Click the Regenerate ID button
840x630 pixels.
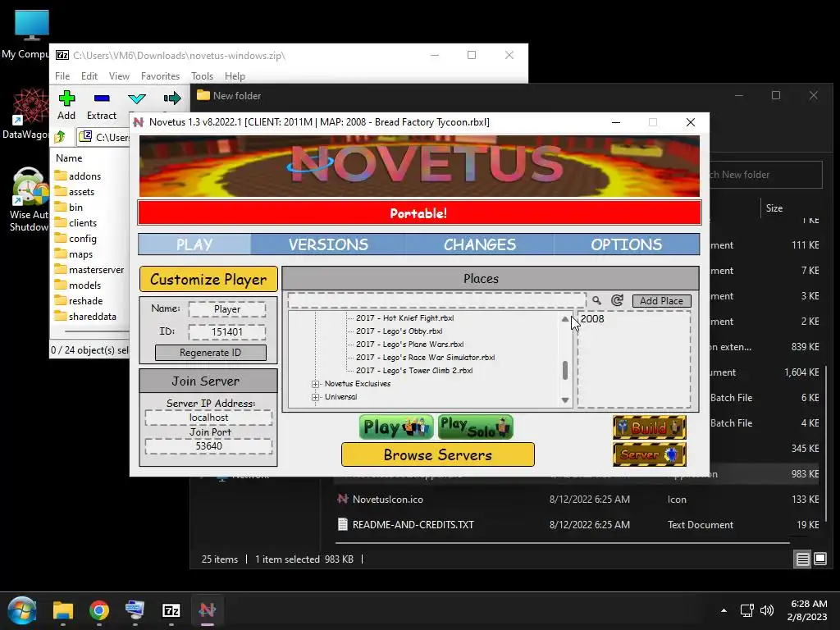click(x=211, y=353)
